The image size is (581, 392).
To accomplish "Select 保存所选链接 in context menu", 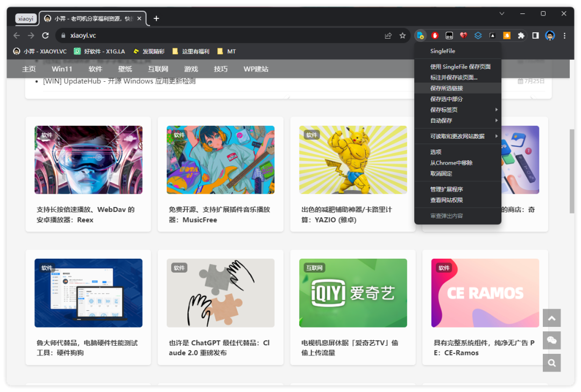I will click(x=458, y=88).
